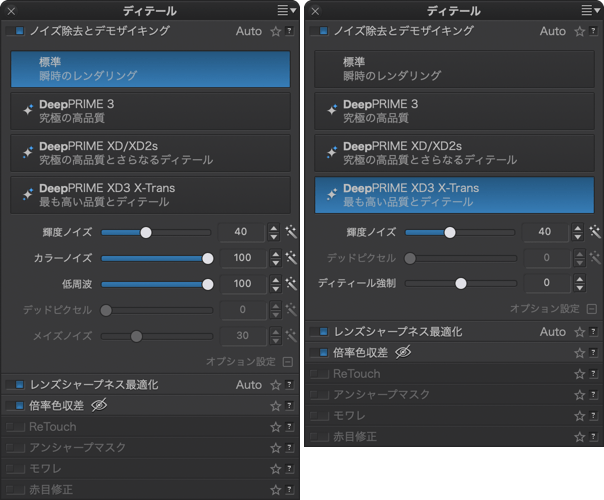Help icon for ノイズ除去 in left panel

(289, 31)
